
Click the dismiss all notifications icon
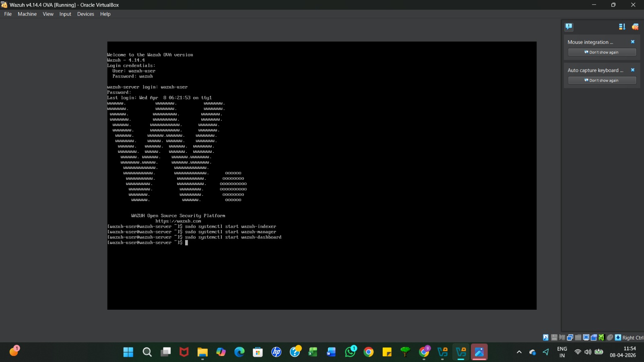coord(635,27)
